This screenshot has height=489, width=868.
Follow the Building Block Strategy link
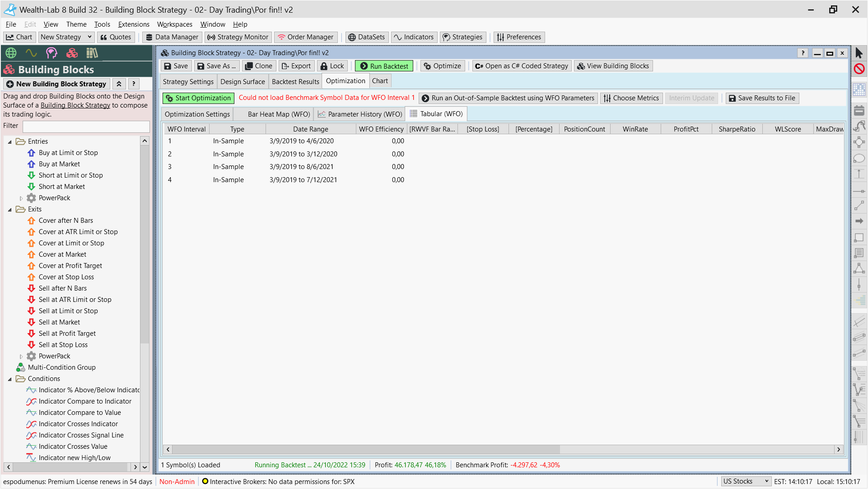click(x=75, y=105)
